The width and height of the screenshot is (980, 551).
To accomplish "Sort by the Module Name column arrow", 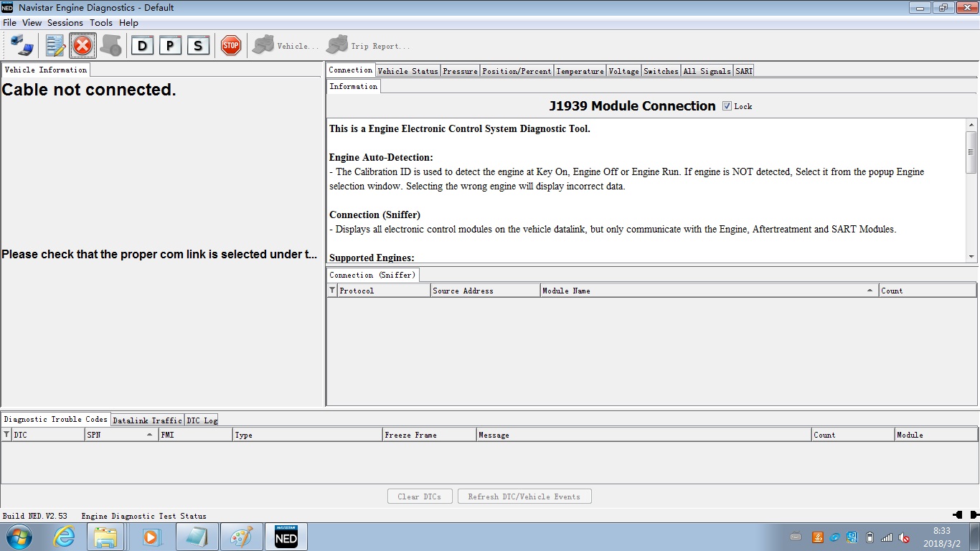I will point(870,291).
